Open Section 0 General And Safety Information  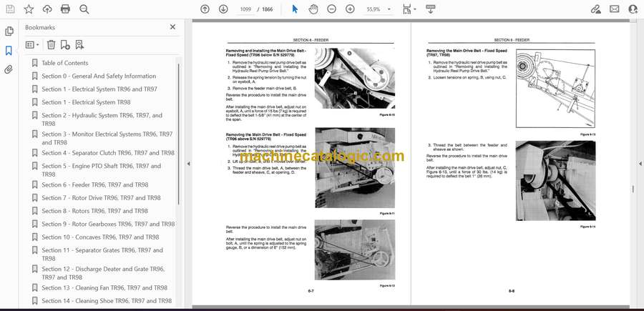pyautogui.click(x=99, y=76)
